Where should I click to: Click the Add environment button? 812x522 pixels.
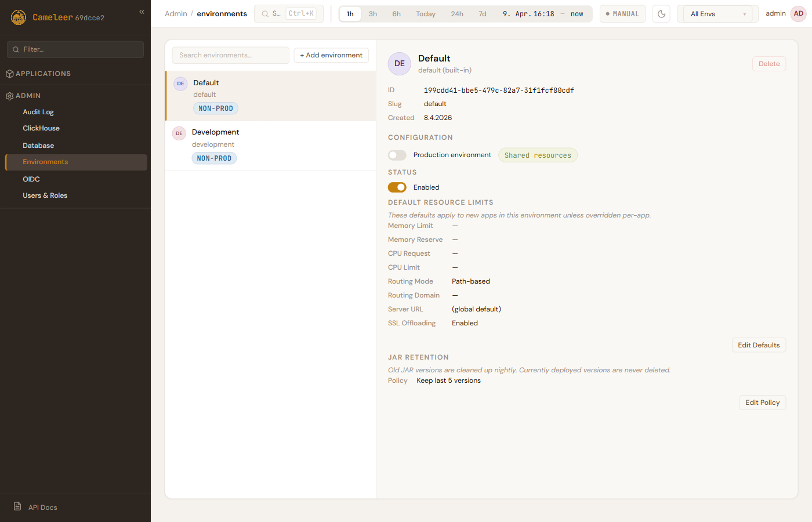point(331,55)
